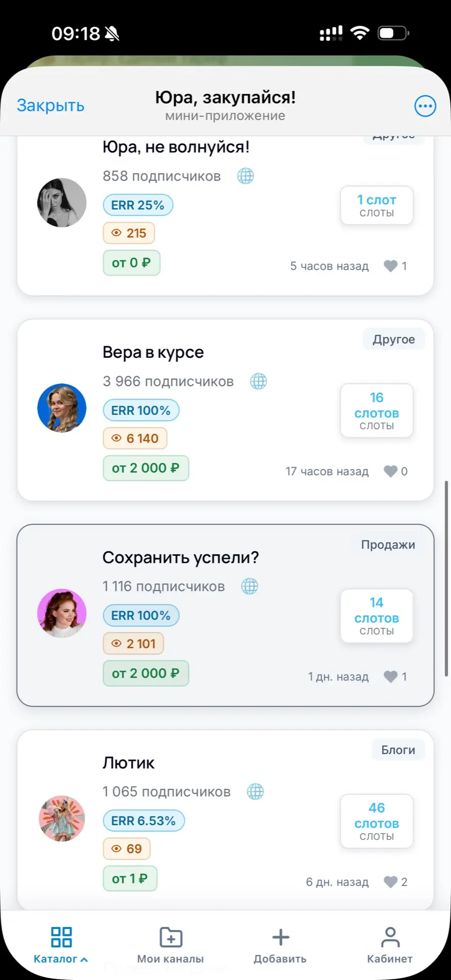Expand the Каталог chevron menu

tap(84, 959)
